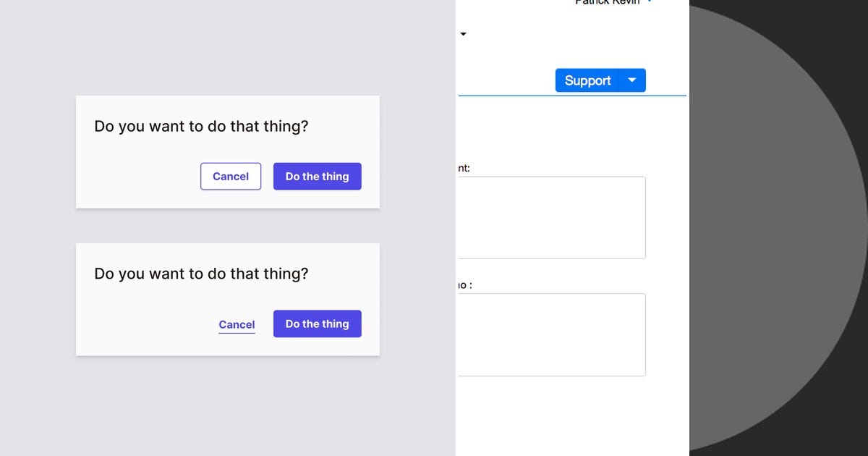868x456 pixels.
Task: Click the underlined Cancel link in the bottom dialog
Action: 237,324
